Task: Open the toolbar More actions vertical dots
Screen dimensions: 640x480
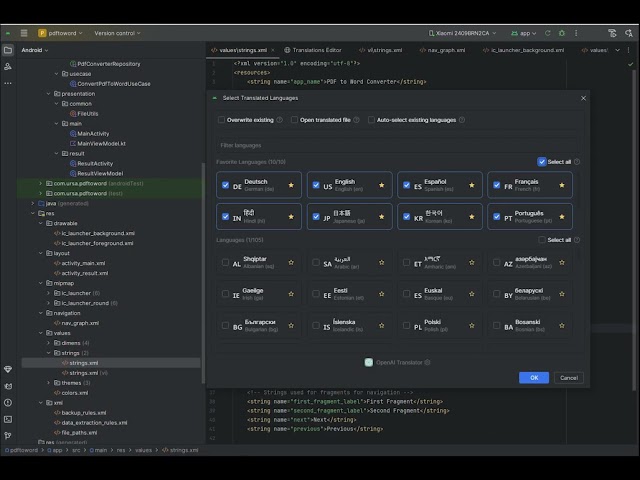Action: click(576, 33)
